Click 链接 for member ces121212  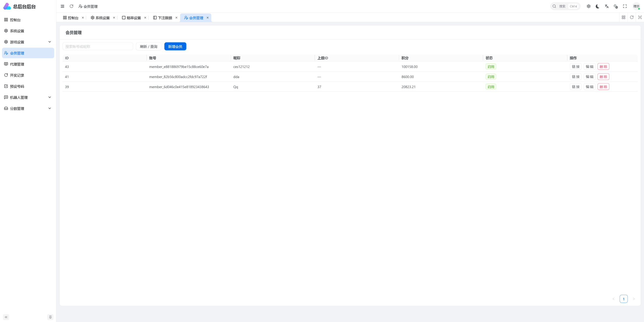click(576, 67)
